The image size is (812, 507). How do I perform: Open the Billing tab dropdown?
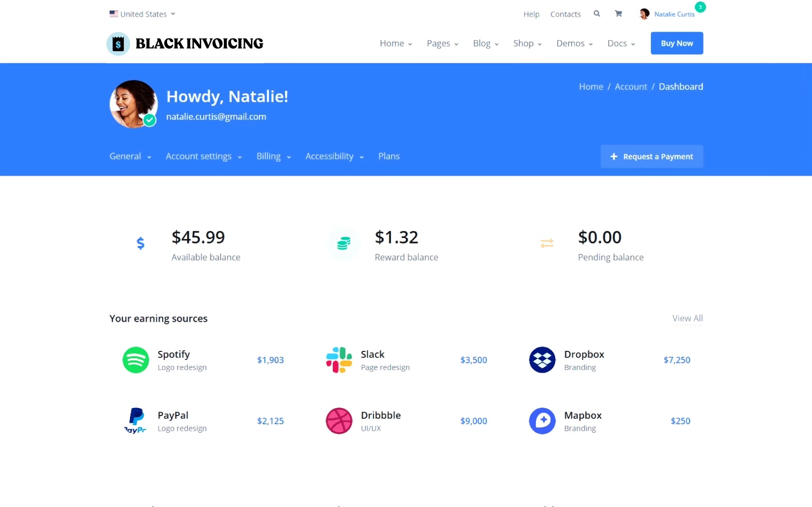point(274,157)
